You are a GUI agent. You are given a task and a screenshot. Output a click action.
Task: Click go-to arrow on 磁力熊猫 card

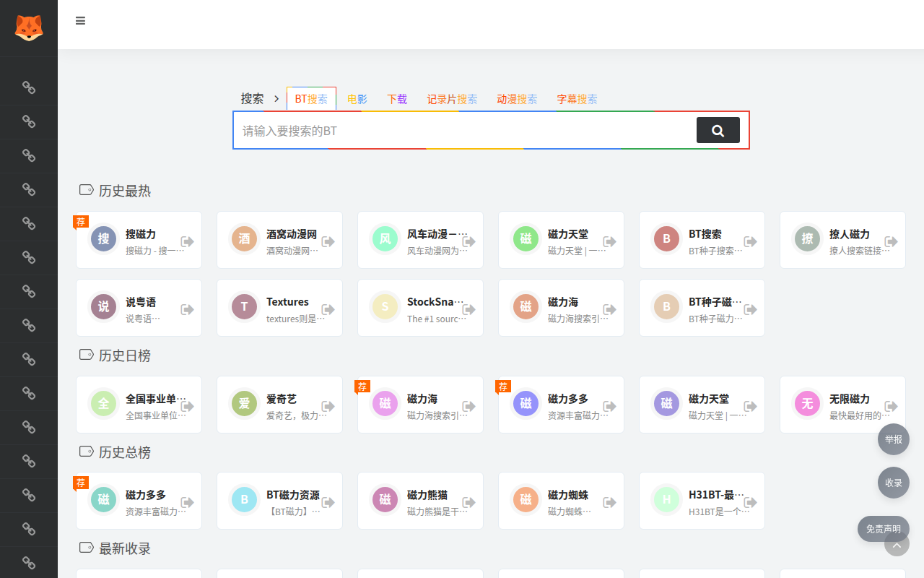tap(468, 502)
